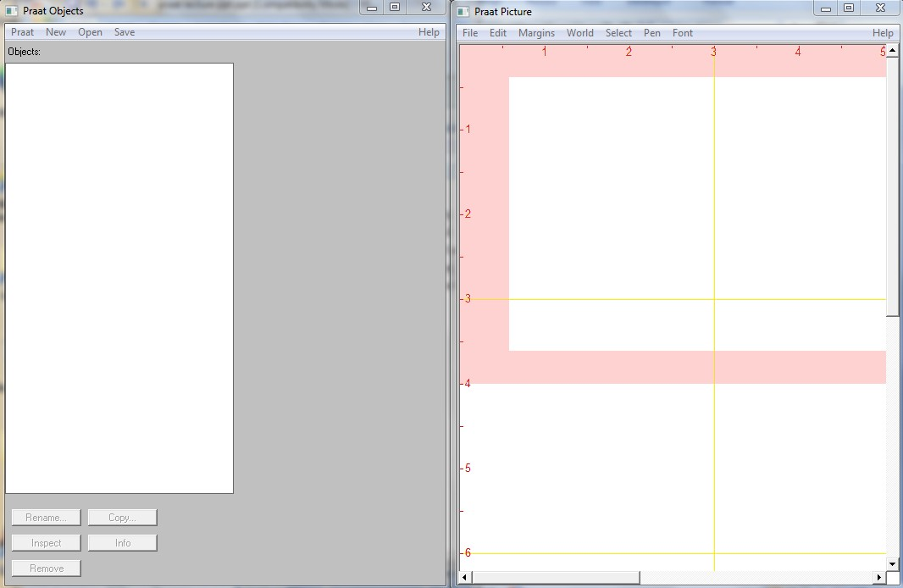Click the Praat Picture title bar icon
This screenshot has height=588, width=903.
coord(463,11)
